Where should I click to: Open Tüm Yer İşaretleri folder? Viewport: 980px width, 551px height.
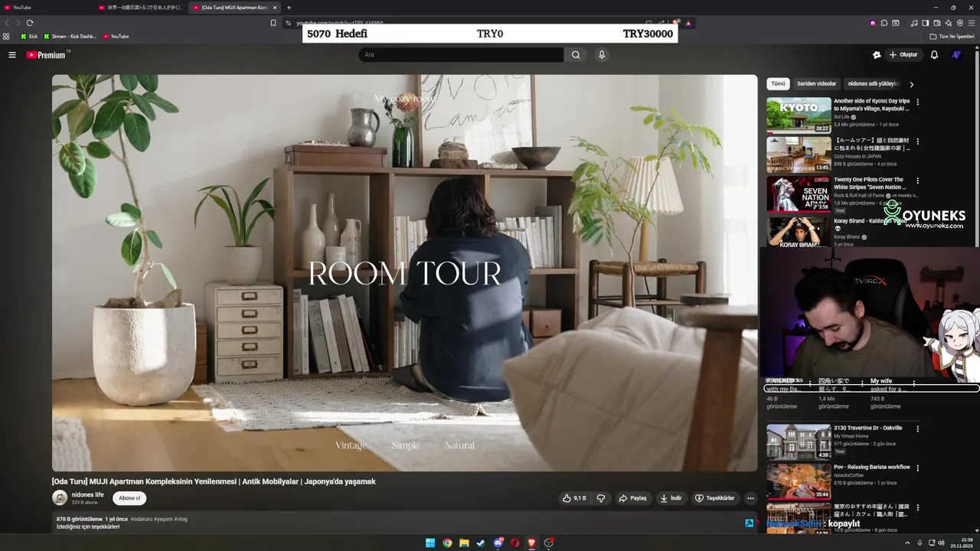point(953,36)
